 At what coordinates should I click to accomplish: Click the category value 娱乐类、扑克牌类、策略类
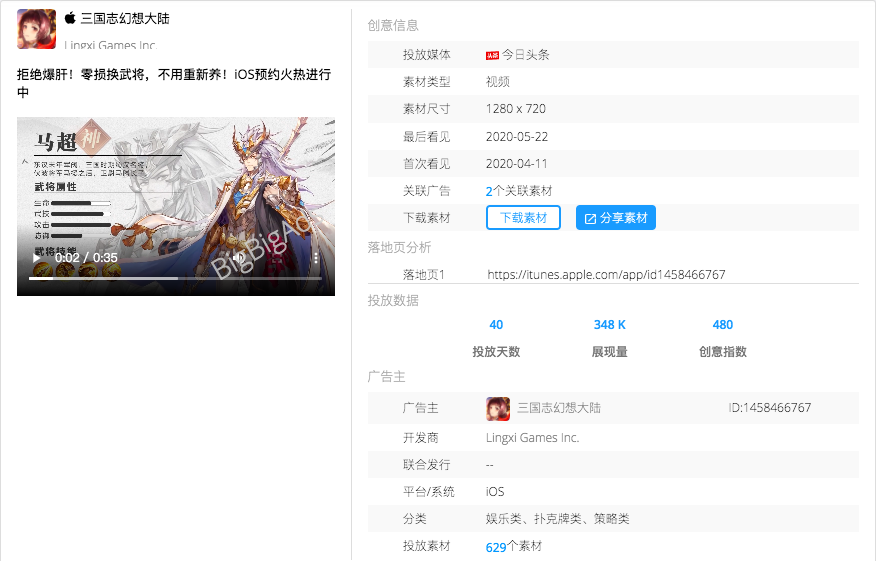click(x=558, y=519)
